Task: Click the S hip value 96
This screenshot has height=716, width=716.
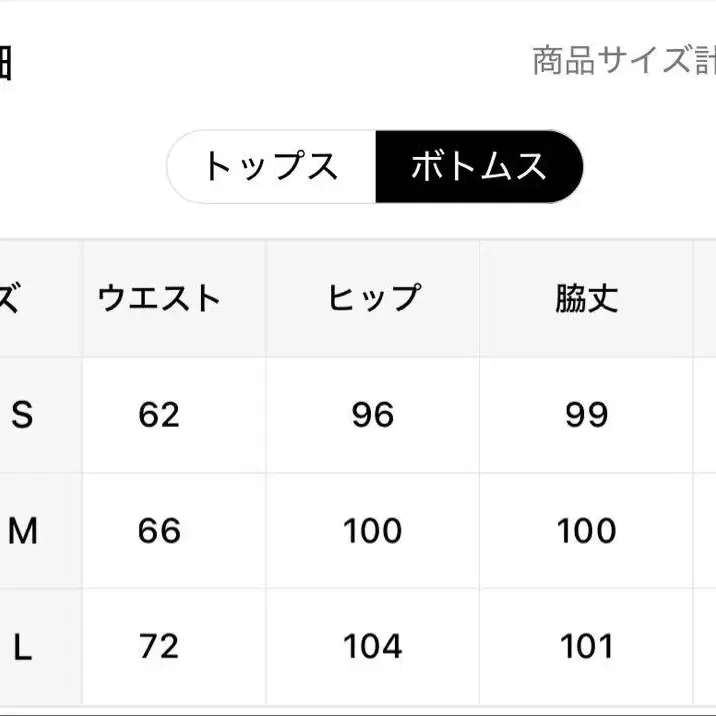Action: pyautogui.click(x=373, y=415)
